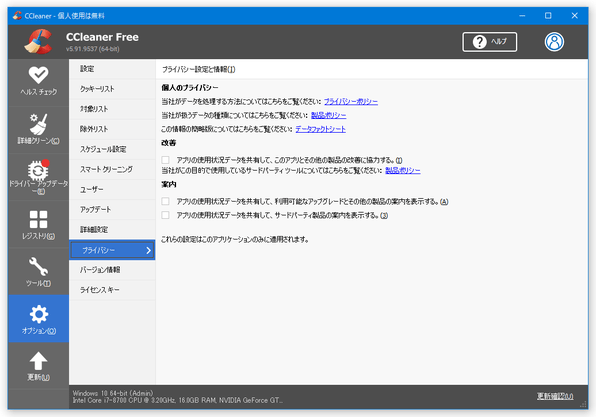This screenshot has height=417, width=596.
Task: Open the ドライバーアップデーター section
Action: click(x=38, y=177)
